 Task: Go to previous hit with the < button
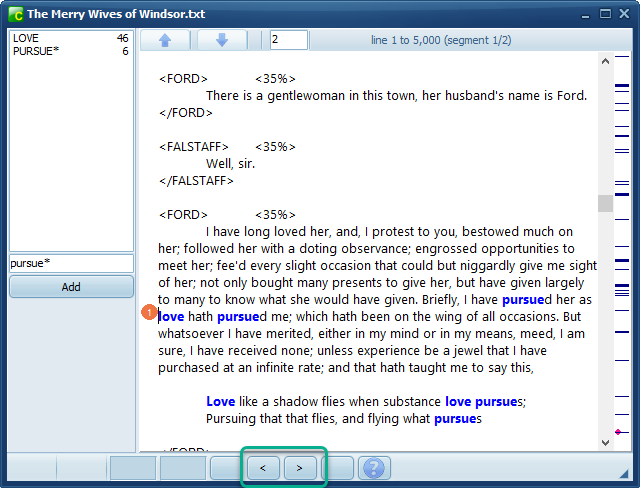tap(263, 468)
